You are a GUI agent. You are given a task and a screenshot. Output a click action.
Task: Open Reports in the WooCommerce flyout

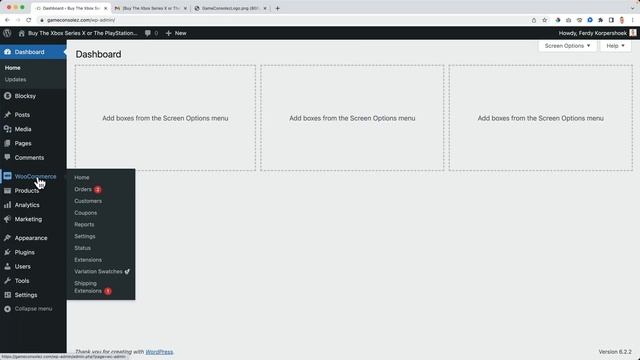(84, 224)
